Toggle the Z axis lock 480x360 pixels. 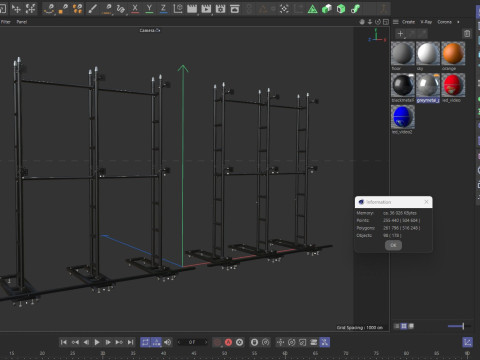(x=163, y=9)
